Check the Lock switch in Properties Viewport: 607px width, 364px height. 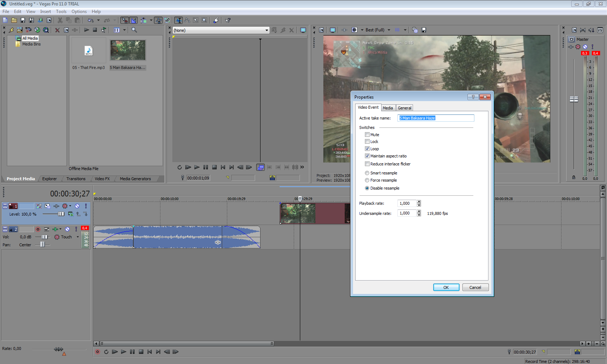tap(367, 142)
